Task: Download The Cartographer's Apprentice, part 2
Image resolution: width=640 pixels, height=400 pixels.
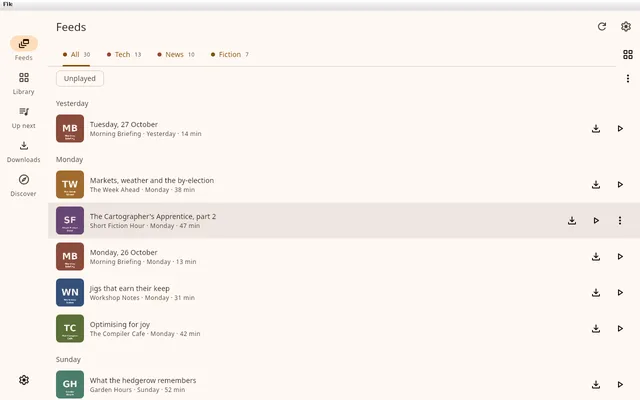Action: 572,220
